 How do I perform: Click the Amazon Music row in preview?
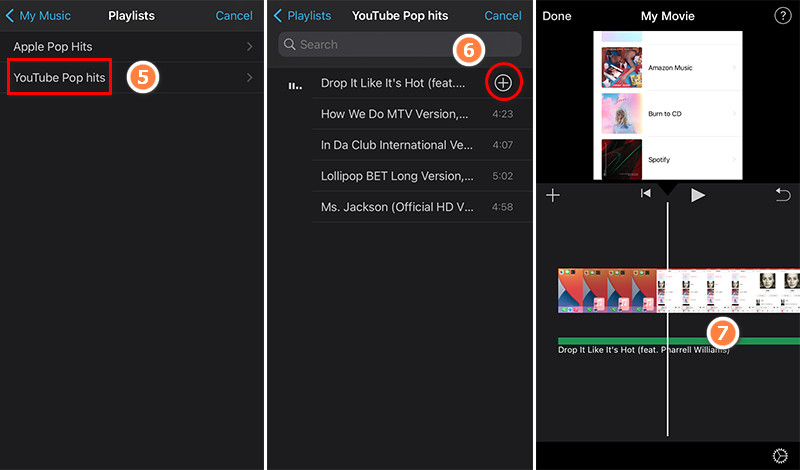click(x=668, y=67)
